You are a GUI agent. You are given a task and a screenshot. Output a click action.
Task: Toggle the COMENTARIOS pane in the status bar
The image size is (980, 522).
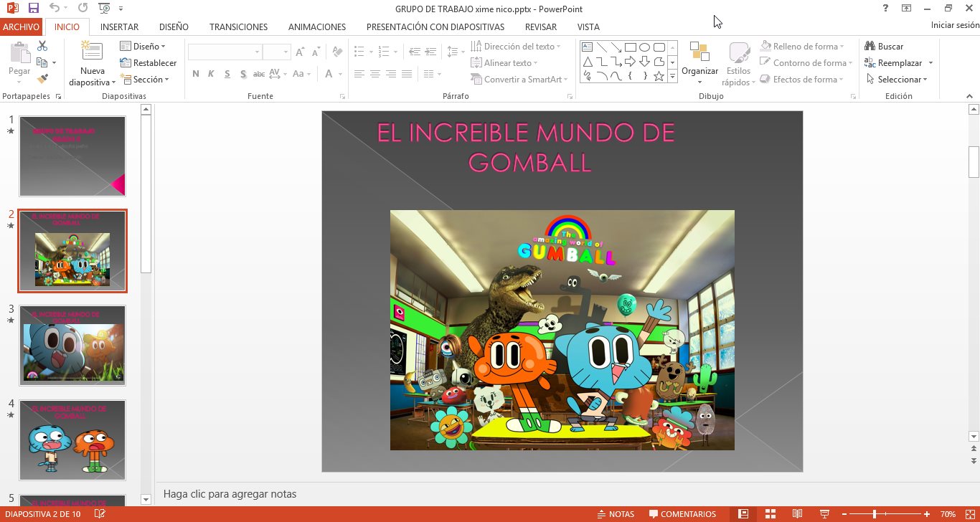pos(682,514)
